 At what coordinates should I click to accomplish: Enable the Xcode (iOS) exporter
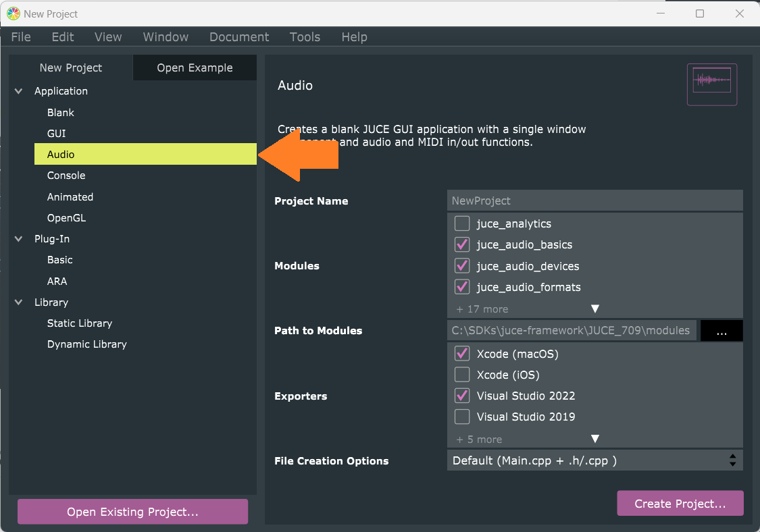tap(462, 375)
